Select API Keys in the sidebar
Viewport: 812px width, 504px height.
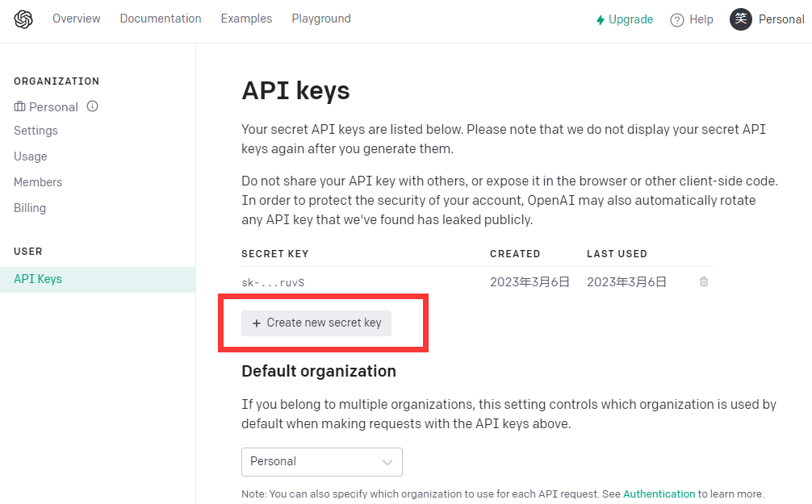pyautogui.click(x=38, y=279)
